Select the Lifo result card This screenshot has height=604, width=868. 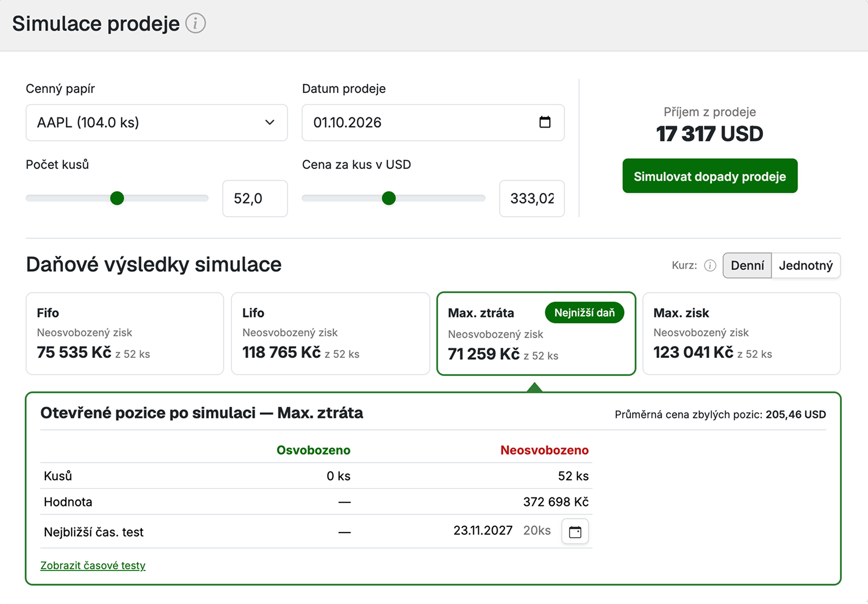330,333
